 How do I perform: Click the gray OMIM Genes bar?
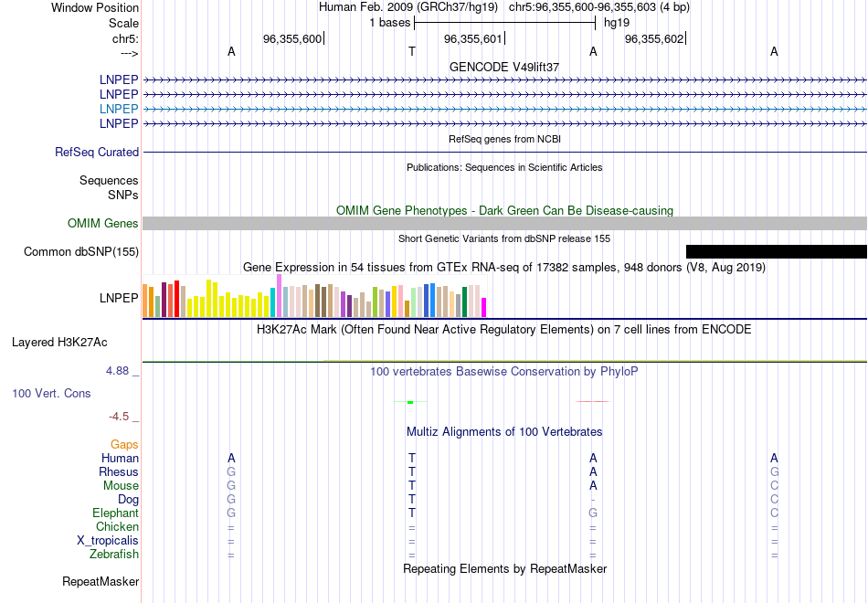[x=504, y=223]
